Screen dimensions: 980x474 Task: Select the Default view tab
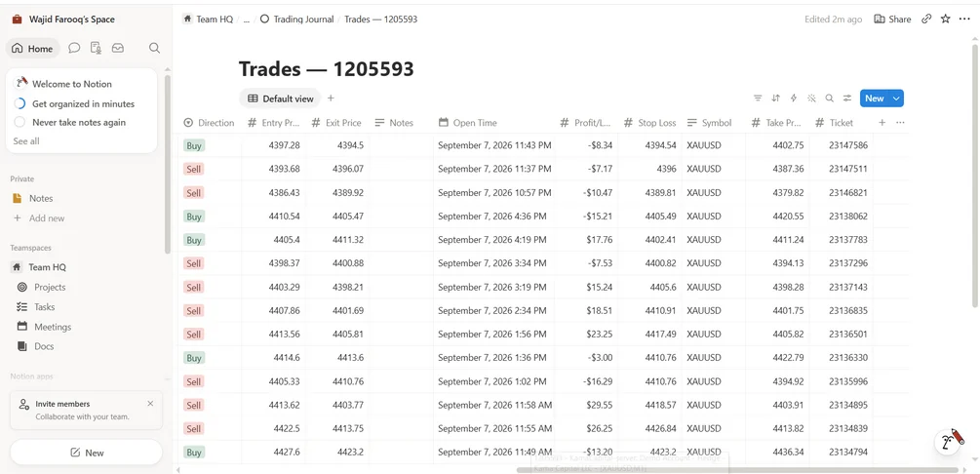point(280,99)
